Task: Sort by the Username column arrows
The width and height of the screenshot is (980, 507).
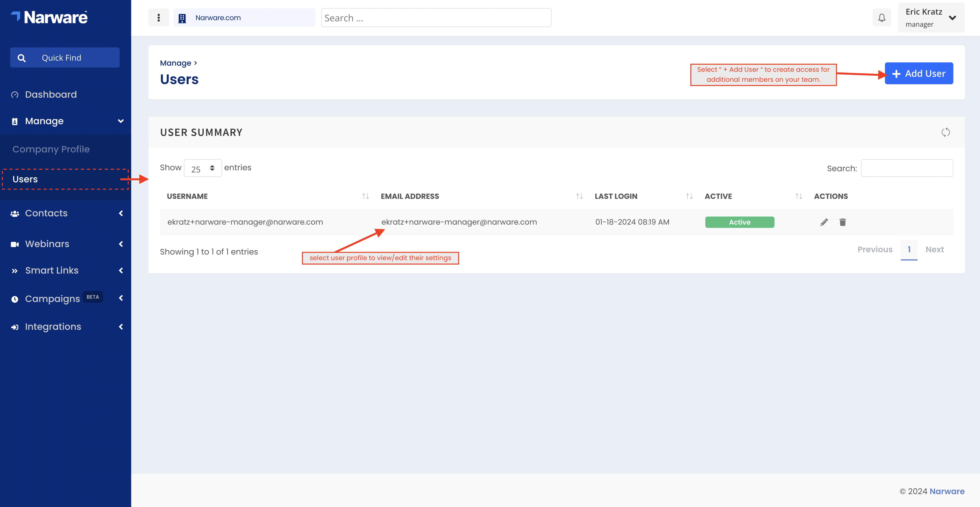Action: pyautogui.click(x=366, y=196)
